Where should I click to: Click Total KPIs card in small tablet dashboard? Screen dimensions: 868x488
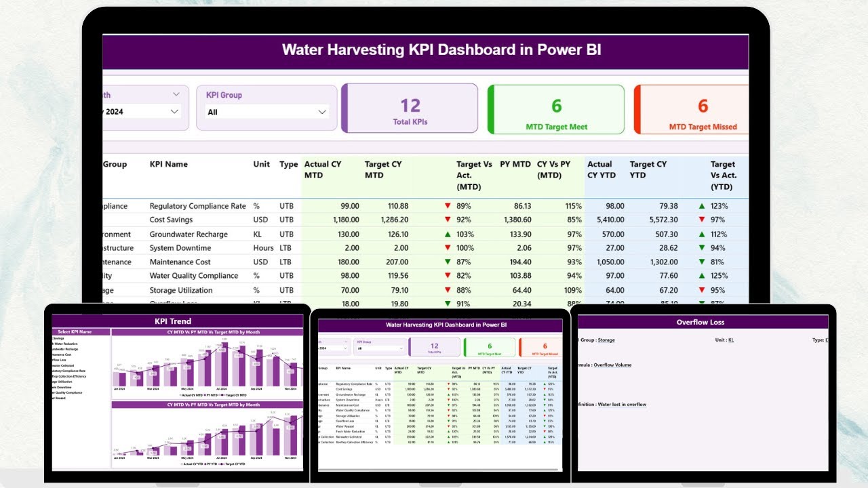pos(435,347)
